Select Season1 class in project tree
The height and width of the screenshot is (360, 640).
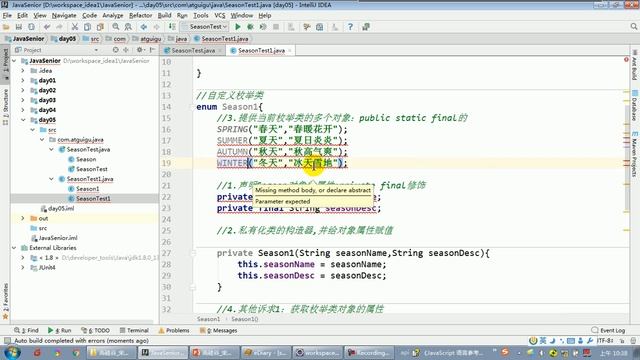click(x=87, y=189)
